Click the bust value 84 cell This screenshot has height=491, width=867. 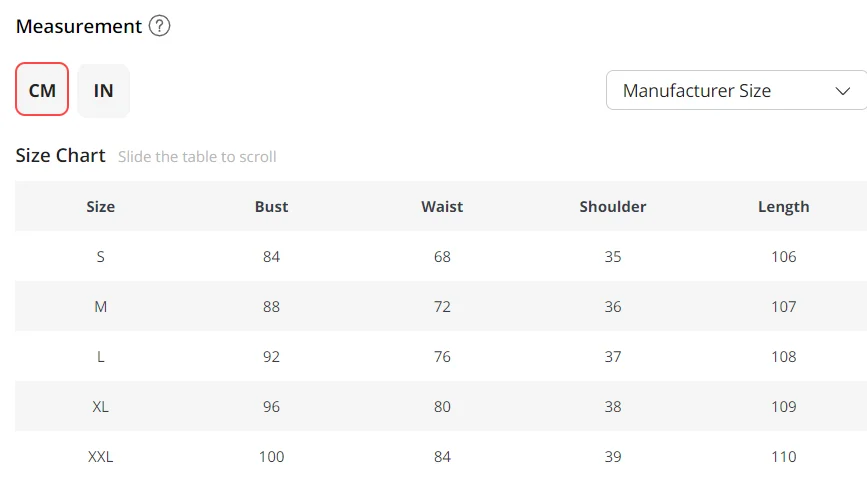(x=271, y=257)
